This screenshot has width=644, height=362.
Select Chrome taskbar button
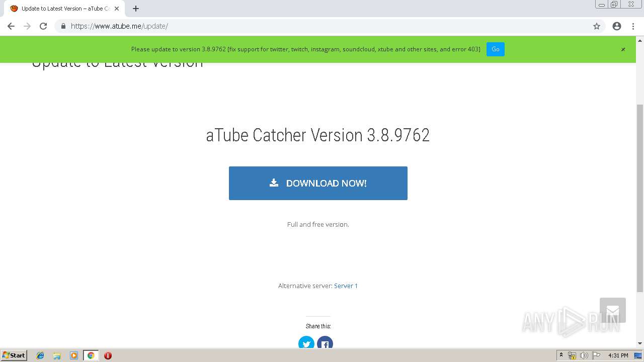point(91,355)
